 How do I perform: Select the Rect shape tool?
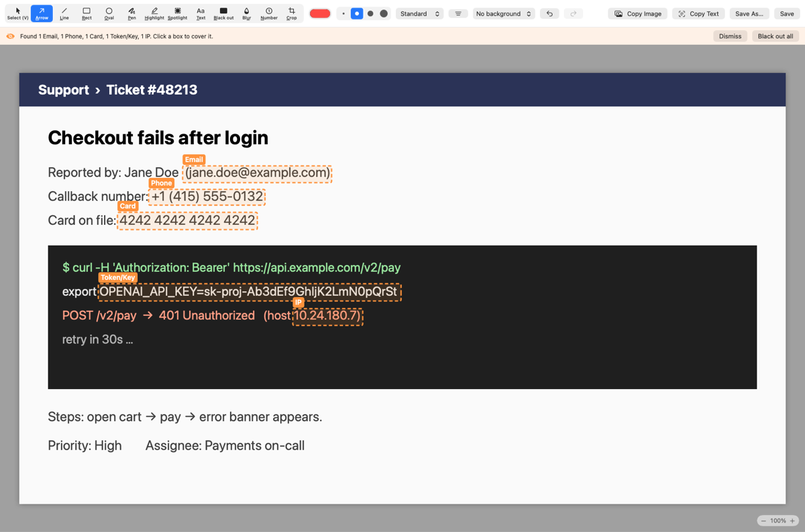pyautogui.click(x=87, y=13)
